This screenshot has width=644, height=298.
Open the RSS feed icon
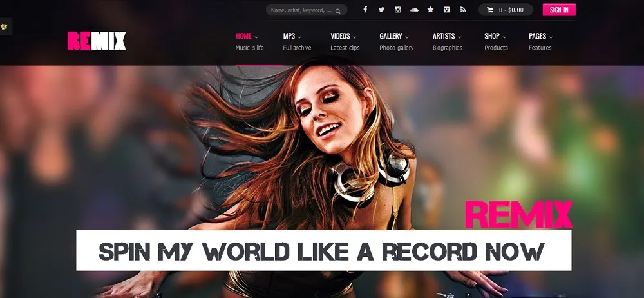click(463, 10)
